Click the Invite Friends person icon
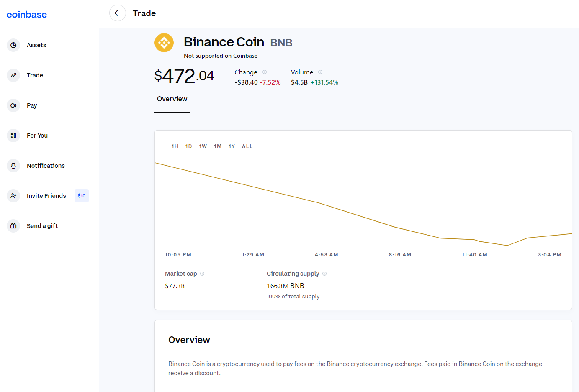 click(x=13, y=196)
